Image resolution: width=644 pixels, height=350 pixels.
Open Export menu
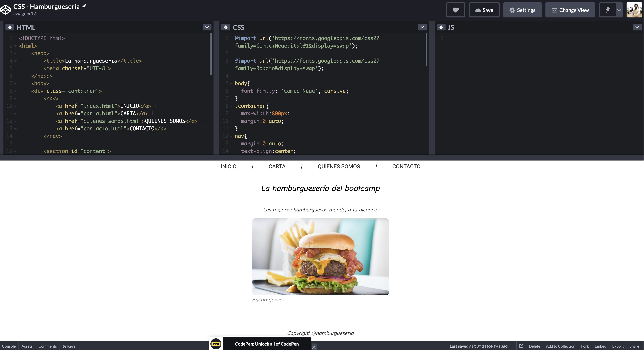click(618, 346)
